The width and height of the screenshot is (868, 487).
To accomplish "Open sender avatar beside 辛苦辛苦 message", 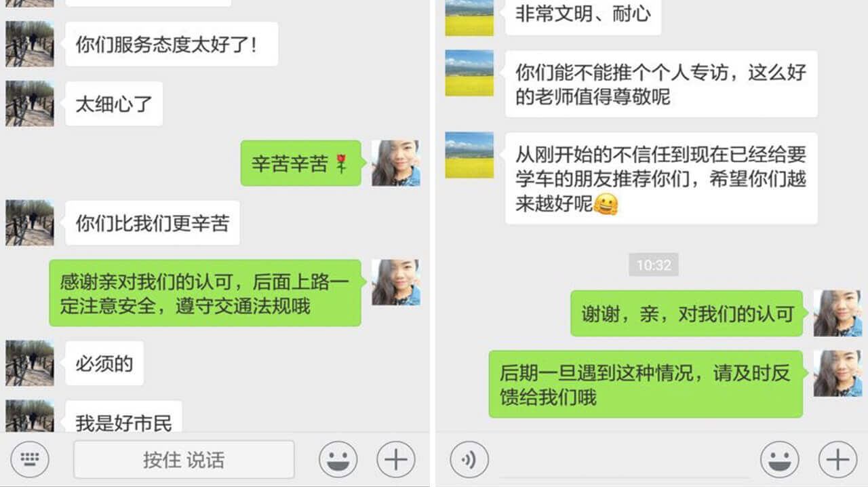I will [x=396, y=163].
